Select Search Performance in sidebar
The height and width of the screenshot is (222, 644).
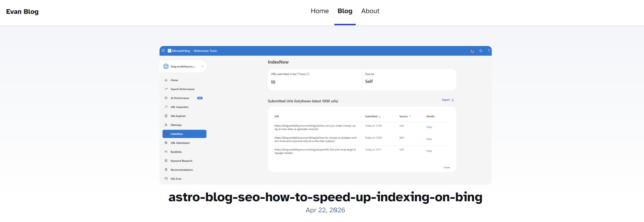pos(182,89)
